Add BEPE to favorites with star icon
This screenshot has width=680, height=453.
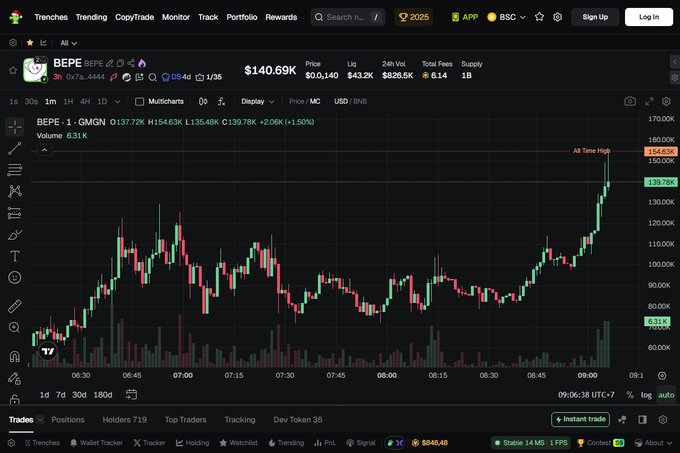(x=13, y=70)
